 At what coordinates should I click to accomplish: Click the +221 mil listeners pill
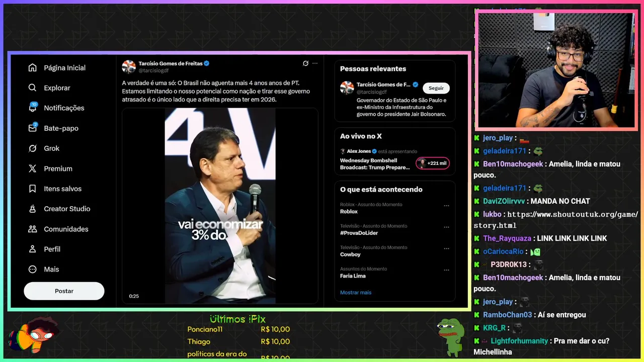pos(432,163)
